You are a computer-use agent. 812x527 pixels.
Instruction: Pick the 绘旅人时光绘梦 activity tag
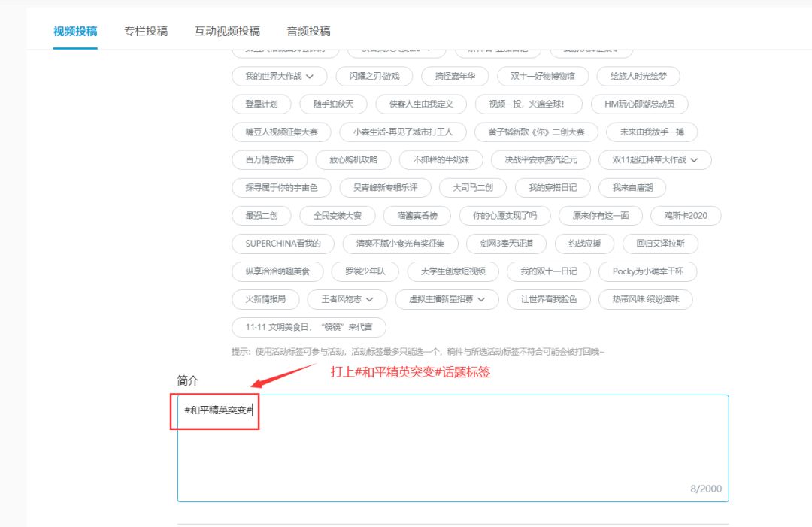[638, 76]
